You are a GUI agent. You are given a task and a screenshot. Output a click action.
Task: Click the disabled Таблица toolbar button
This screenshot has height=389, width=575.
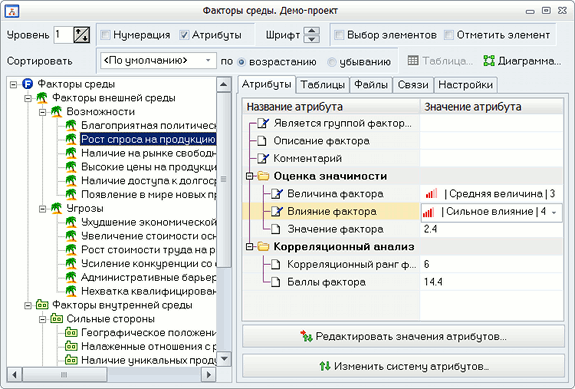(x=440, y=61)
